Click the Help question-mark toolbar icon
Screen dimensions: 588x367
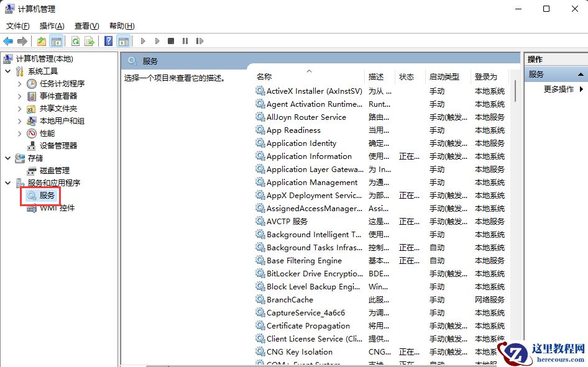pyautogui.click(x=108, y=41)
